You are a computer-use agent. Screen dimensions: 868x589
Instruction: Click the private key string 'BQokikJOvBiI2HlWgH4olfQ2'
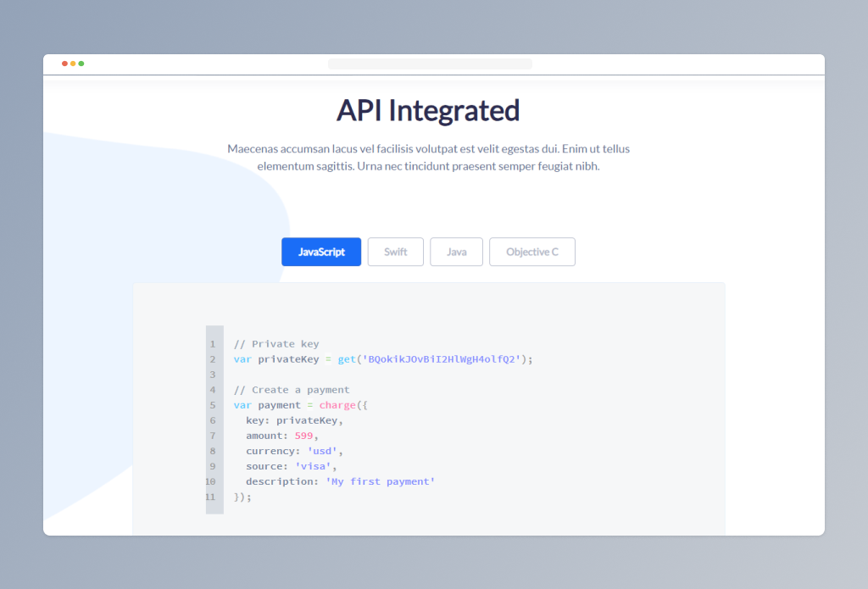(444, 359)
